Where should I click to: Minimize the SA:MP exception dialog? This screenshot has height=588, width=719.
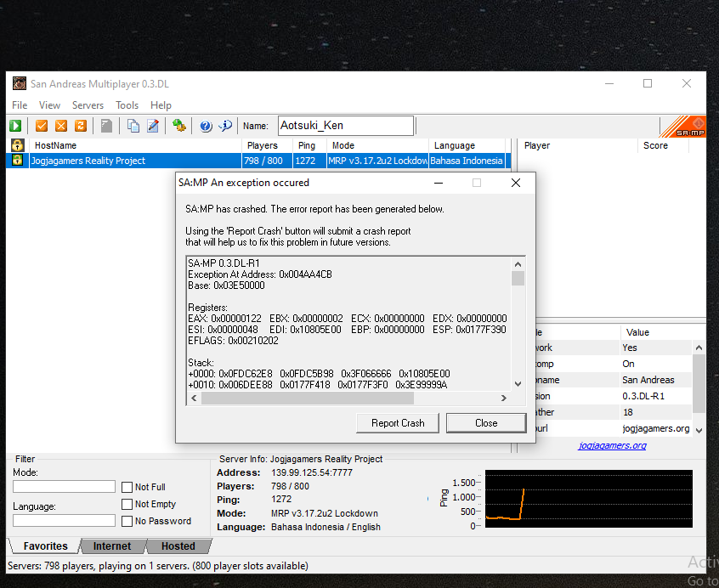(439, 183)
